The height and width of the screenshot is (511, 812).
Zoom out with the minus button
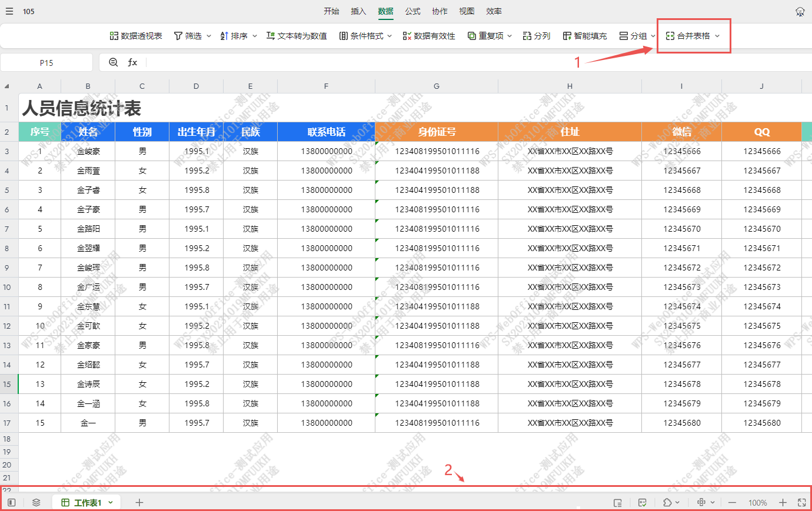(x=732, y=503)
